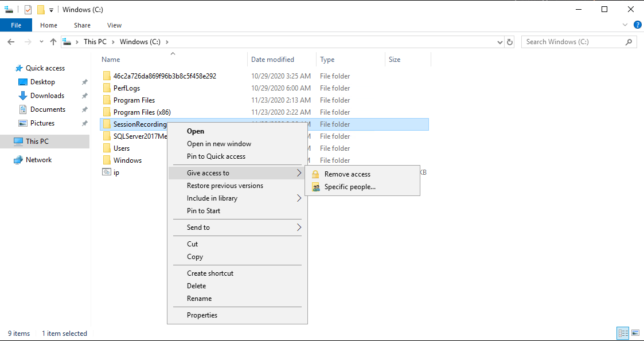Click the Up arrow navigation icon
This screenshot has height=341, width=644.
pos(53,41)
